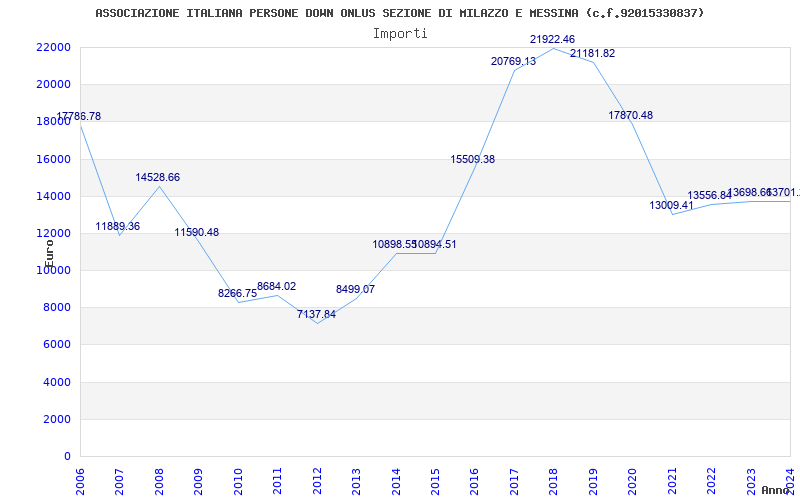Click the y-axis tick 20000
Screen dimensions: 800x500
(53, 85)
